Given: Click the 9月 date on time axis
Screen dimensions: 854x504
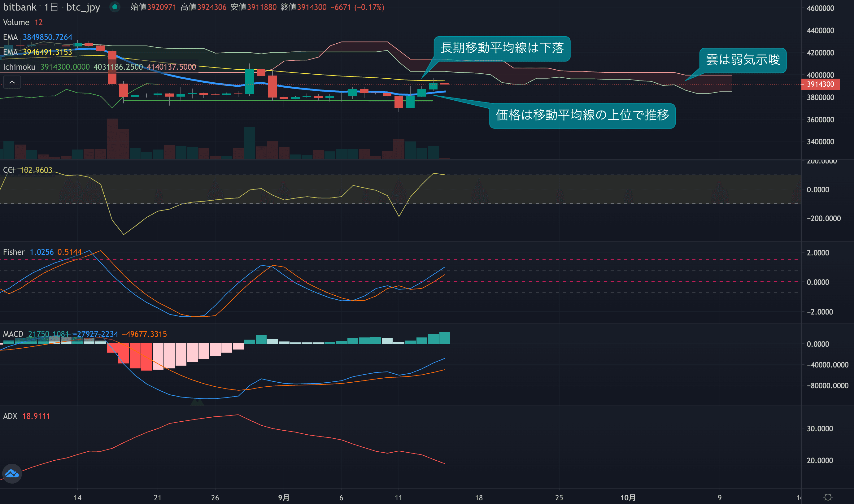Looking at the screenshot, I should (x=284, y=497).
